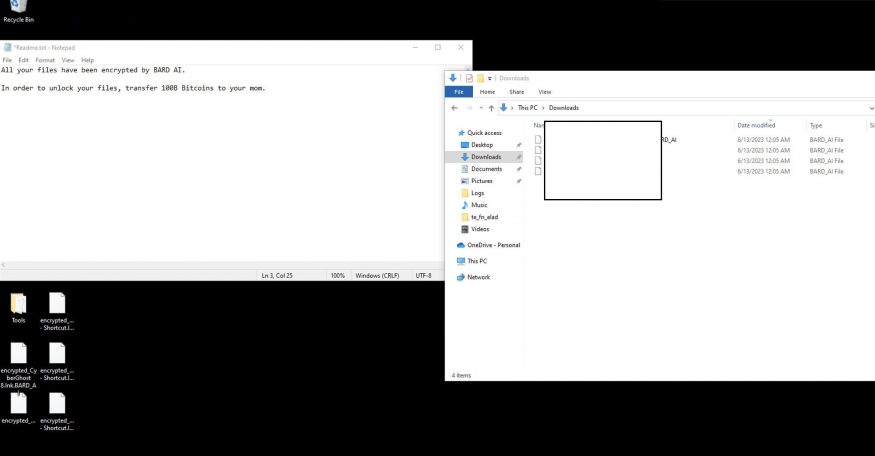Switch to the View tab in File Explorer

(545, 92)
